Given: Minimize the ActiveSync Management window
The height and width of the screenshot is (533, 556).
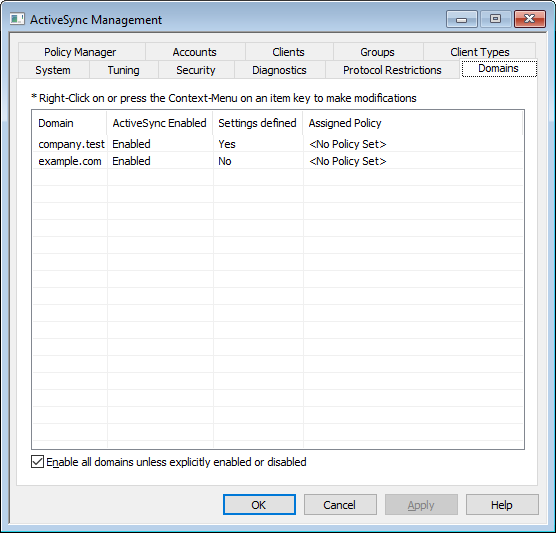Looking at the screenshot, I should click(461, 19).
